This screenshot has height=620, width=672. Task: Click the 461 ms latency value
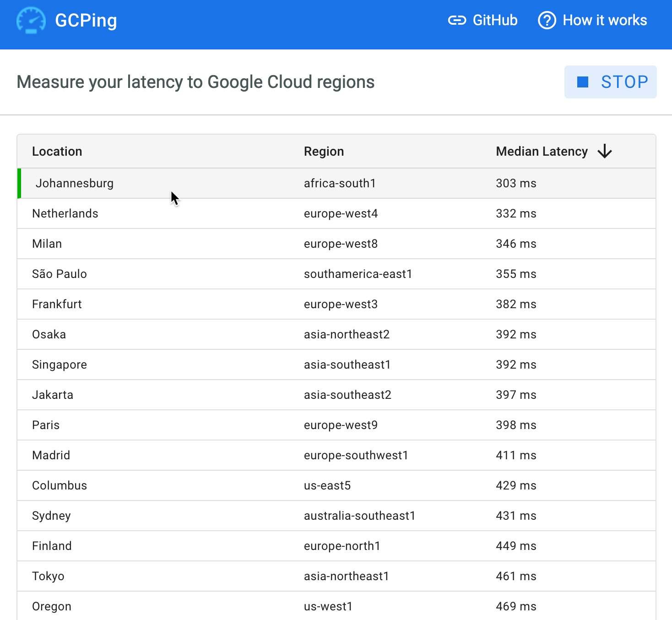point(516,576)
